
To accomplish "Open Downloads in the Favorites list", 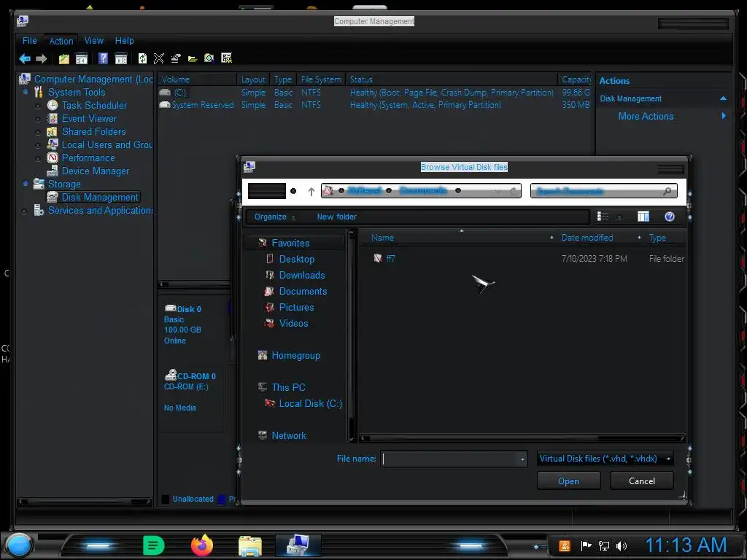I will pos(301,275).
